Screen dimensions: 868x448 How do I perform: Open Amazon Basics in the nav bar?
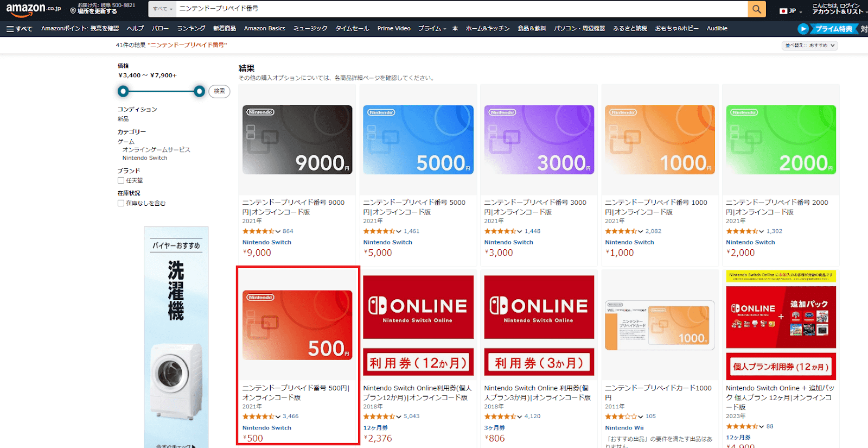[265, 29]
